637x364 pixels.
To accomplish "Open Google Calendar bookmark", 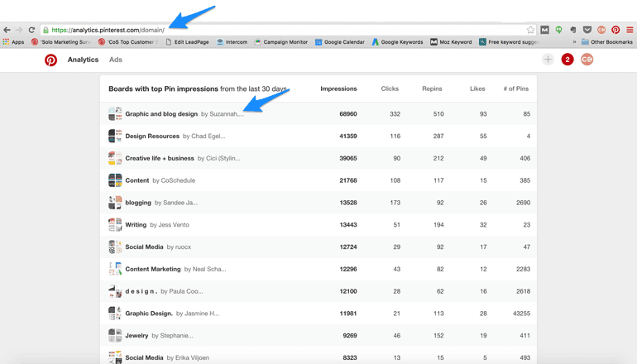I will [x=340, y=42].
